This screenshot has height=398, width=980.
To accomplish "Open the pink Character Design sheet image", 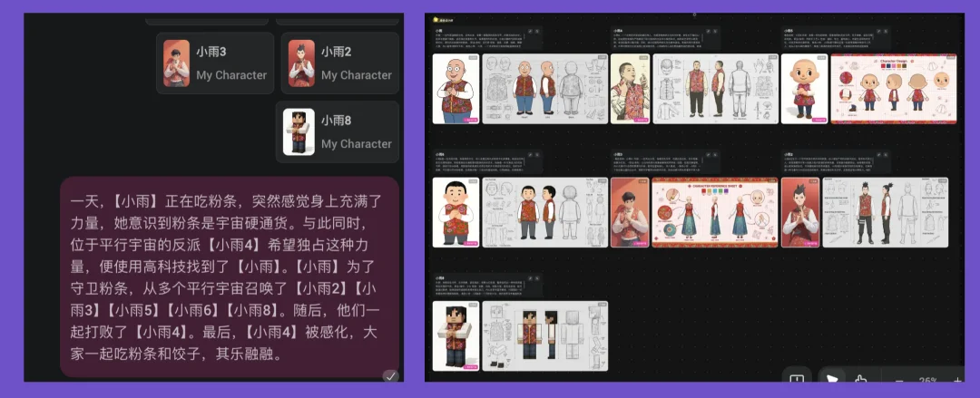I will coord(893,89).
